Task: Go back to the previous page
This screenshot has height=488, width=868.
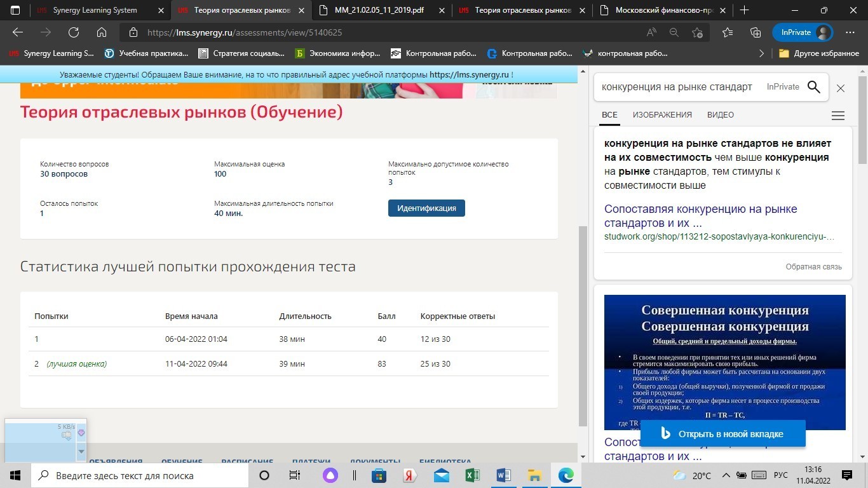Action: (x=18, y=32)
